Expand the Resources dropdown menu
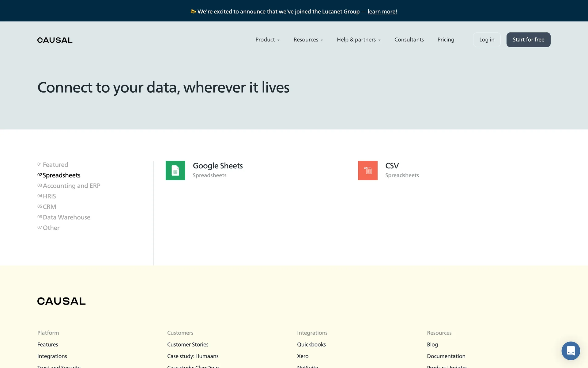 point(308,40)
